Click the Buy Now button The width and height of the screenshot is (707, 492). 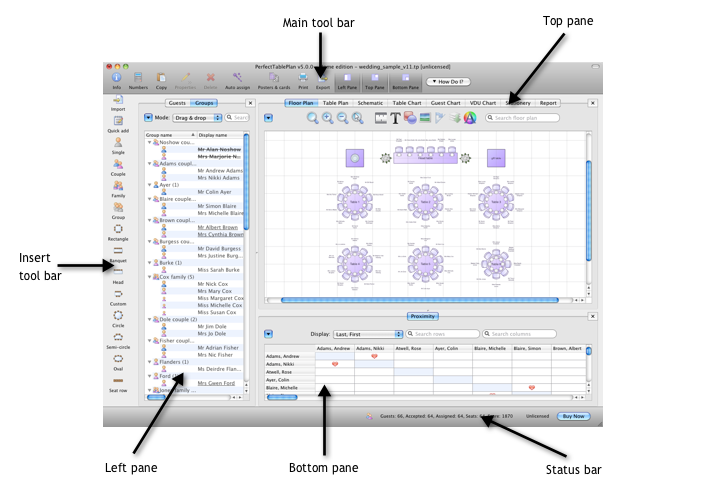pos(574,415)
